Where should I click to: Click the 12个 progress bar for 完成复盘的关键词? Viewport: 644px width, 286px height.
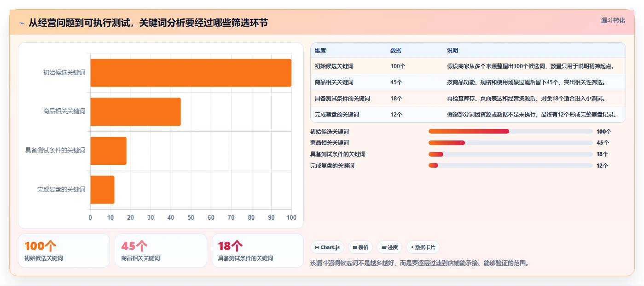511,165
